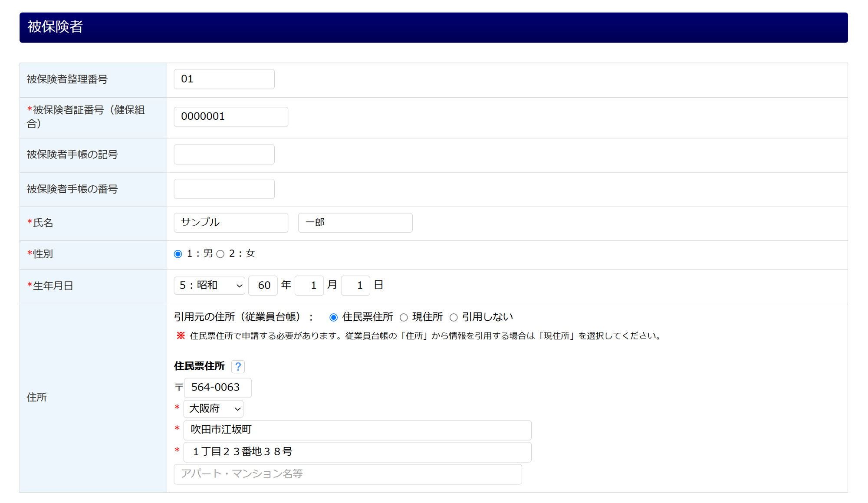The image size is (868, 503).
Task: Choose 住民票住所 as address source
Action: click(x=333, y=318)
